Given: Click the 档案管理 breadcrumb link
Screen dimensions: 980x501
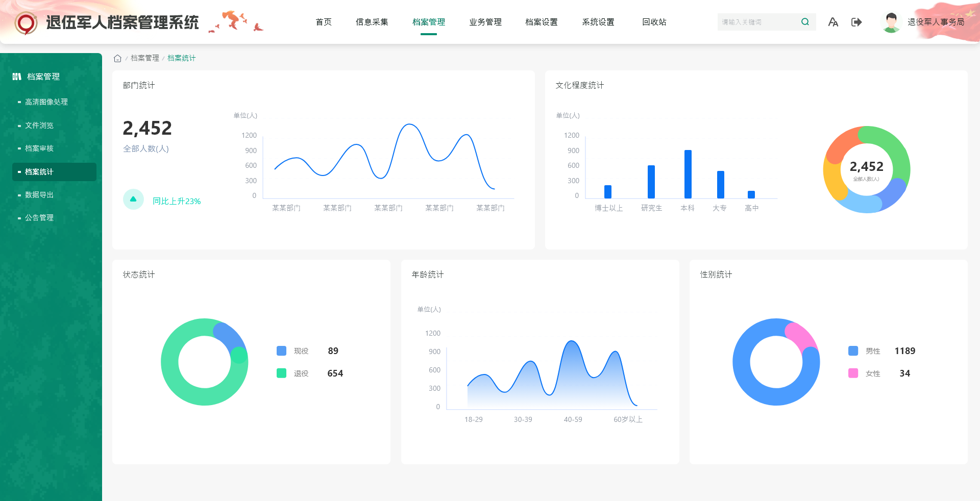Looking at the screenshot, I should tap(145, 58).
